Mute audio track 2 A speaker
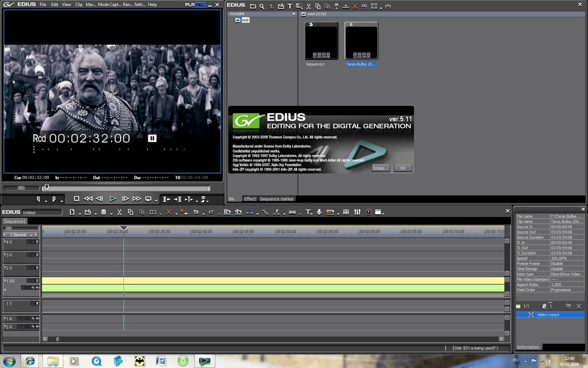Image resolution: width=588 pixels, height=368 pixels. 37,326
